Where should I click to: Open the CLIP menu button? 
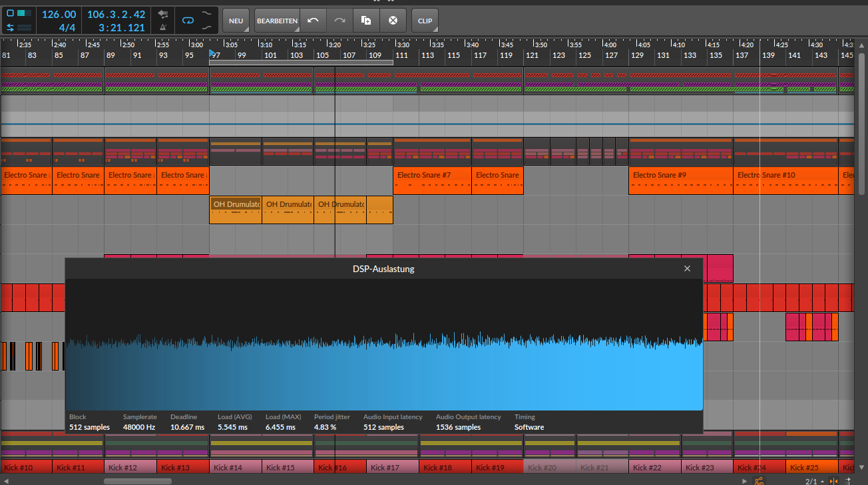click(x=425, y=21)
